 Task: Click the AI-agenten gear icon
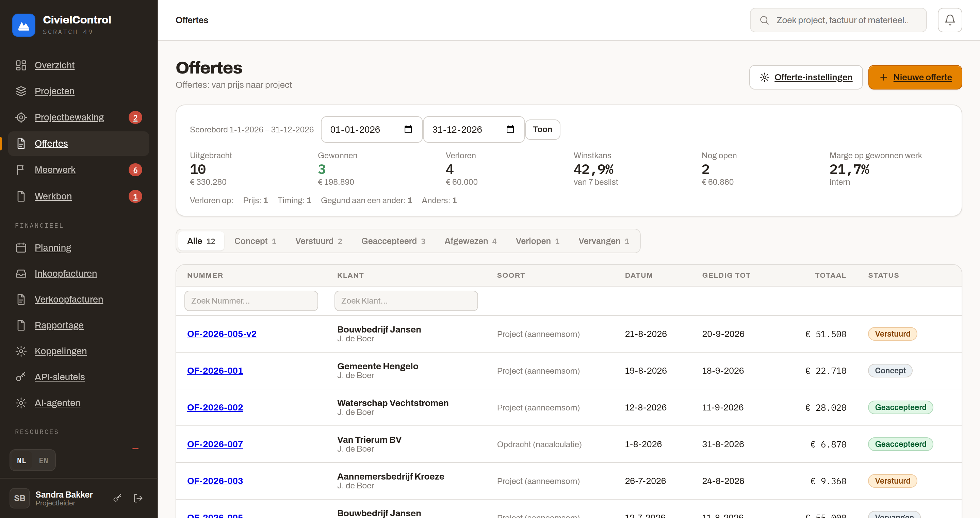(x=21, y=403)
